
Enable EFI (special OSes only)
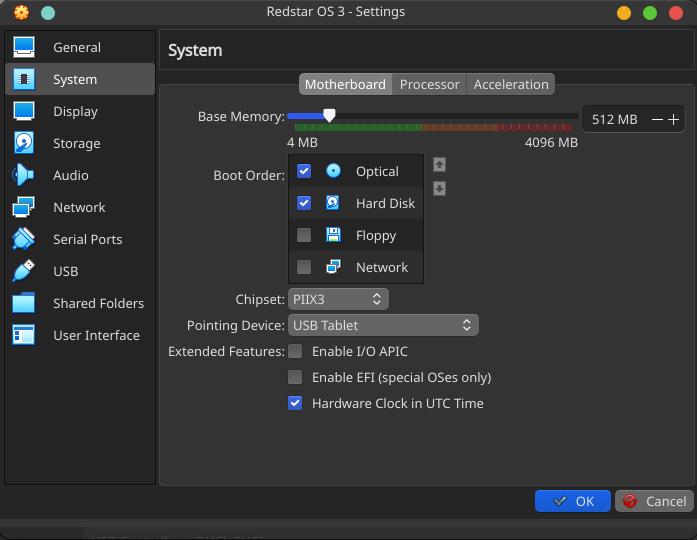coord(295,377)
